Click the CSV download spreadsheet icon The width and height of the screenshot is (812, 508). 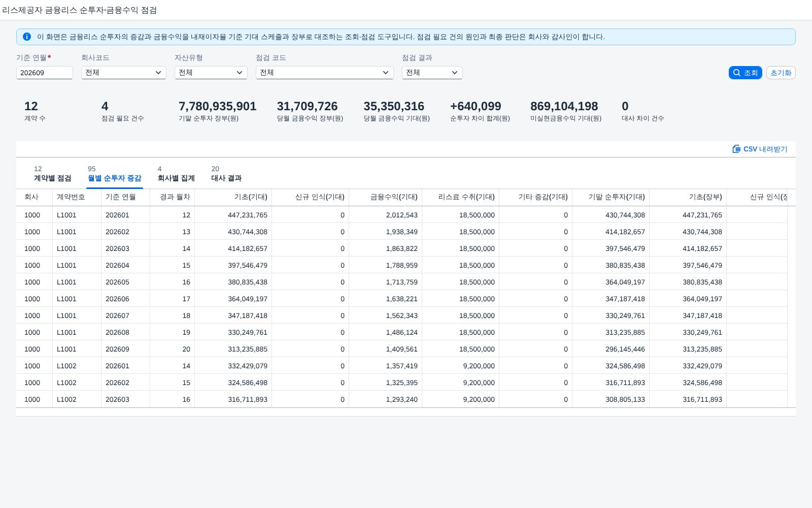coord(736,149)
